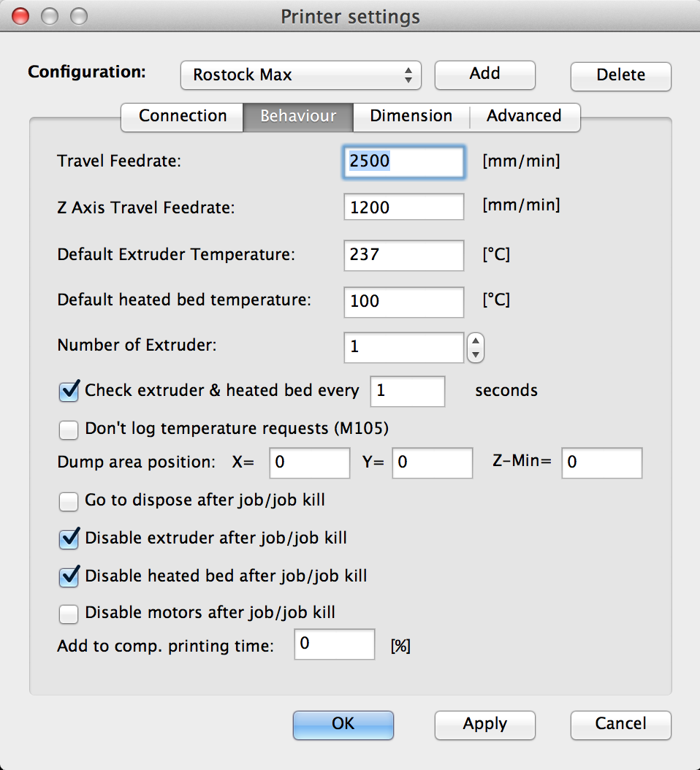
Task: Enable Don't log temperature requests checkbox
Action: click(69, 430)
